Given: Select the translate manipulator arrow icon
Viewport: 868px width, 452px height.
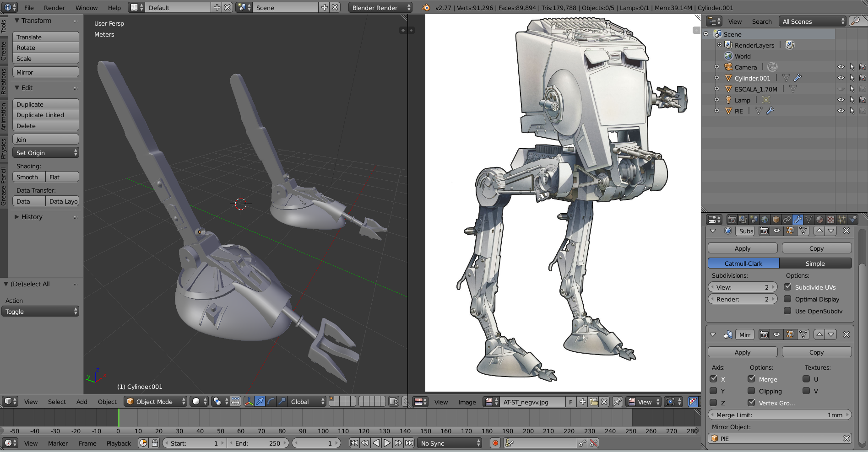Looking at the screenshot, I should [x=260, y=402].
